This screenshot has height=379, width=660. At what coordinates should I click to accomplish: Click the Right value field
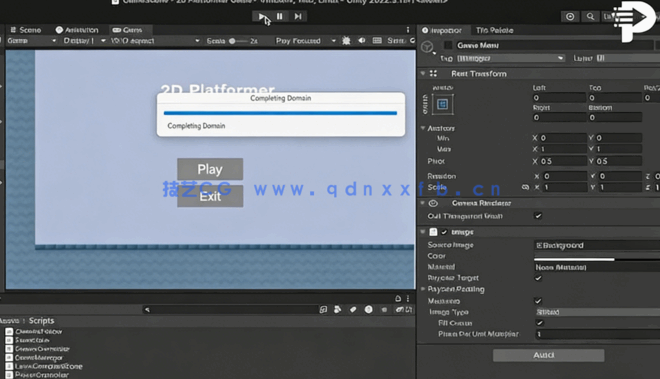click(x=559, y=117)
